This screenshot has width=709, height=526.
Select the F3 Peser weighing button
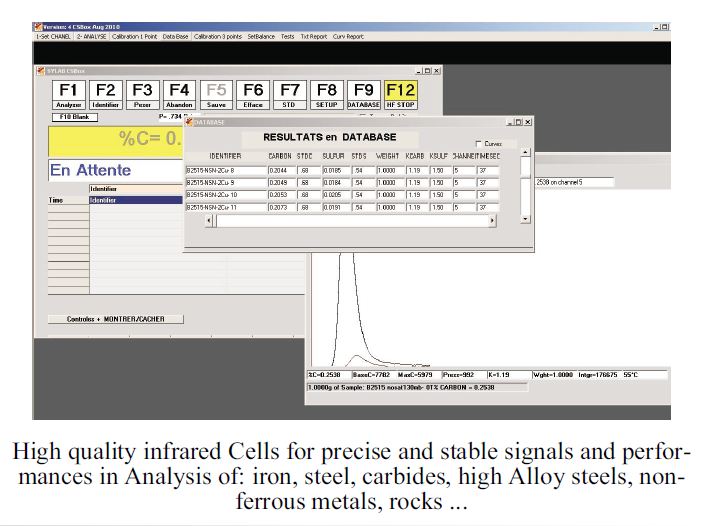pyautogui.click(x=142, y=93)
